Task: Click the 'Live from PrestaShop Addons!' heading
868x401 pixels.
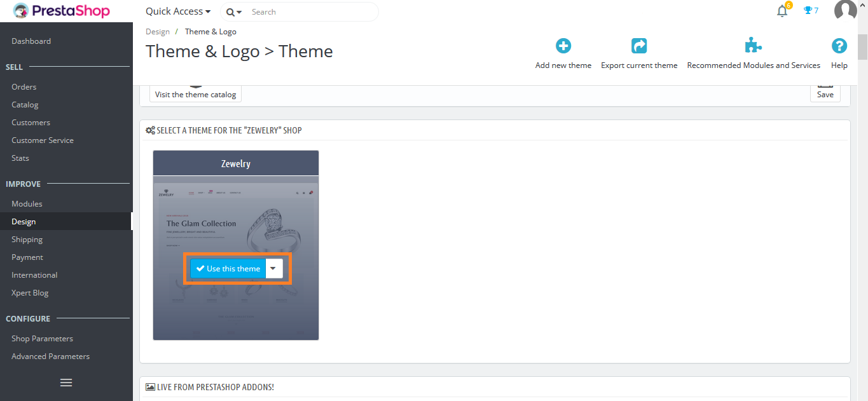Action: (216, 387)
